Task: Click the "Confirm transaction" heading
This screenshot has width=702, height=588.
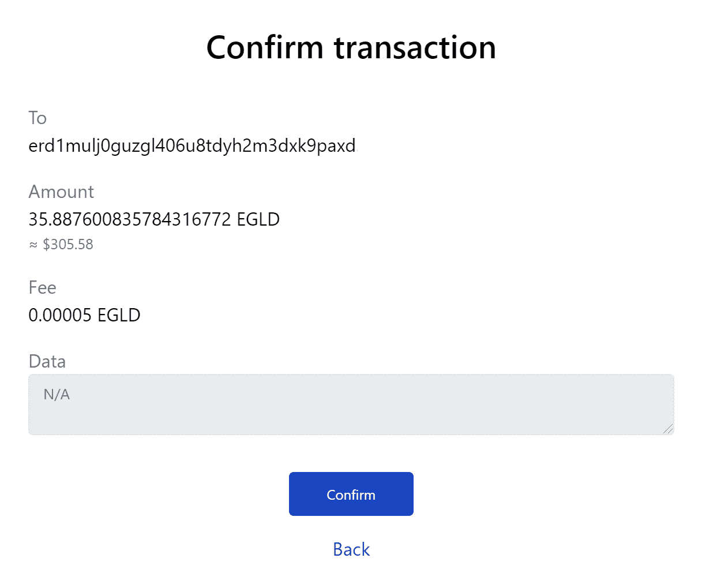Action: (x=351, y=47)
